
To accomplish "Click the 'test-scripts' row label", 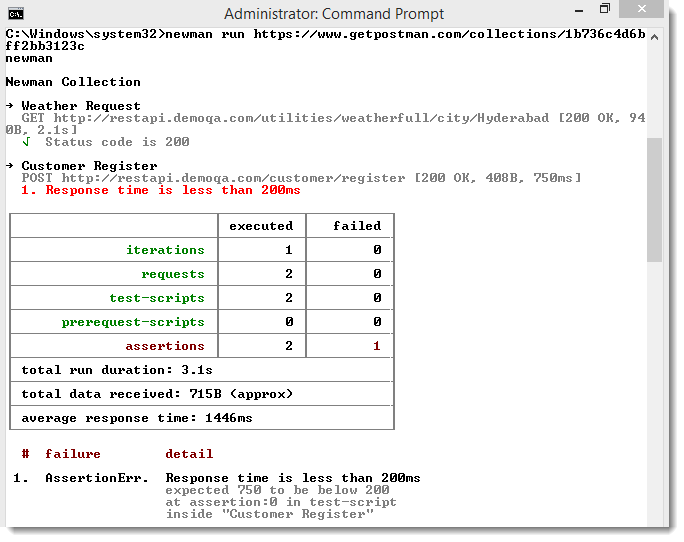I will 157,298.
